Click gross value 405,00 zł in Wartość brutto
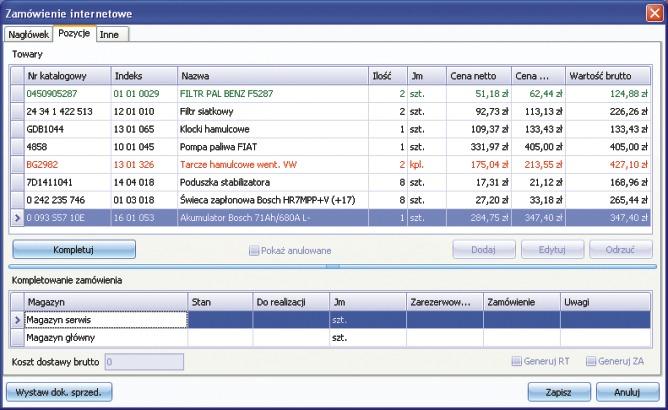Screen dimensions: 668x410 pos(628,147)
